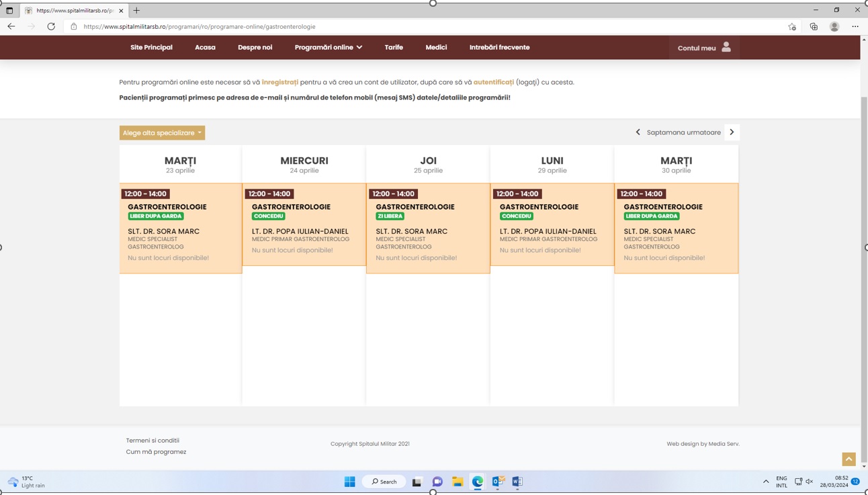Open File Explorer from the taskbar
The height and width of the screenshot is (495, 868).
(458, 482)
